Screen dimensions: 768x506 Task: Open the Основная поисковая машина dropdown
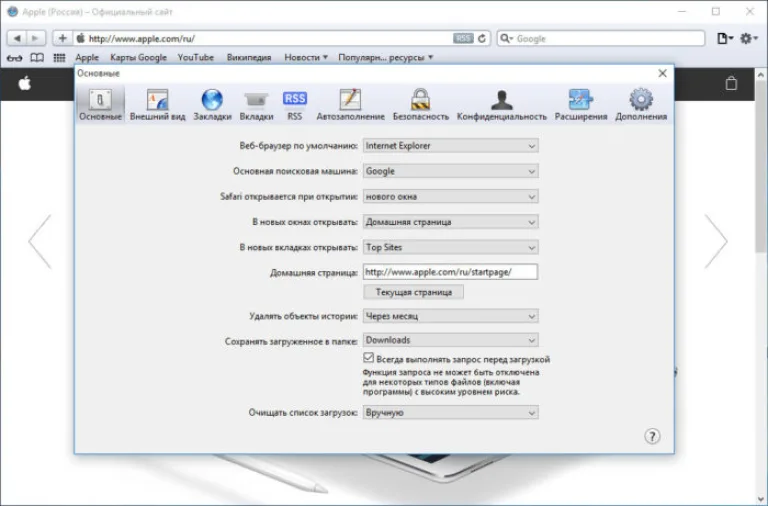[x=450, y=171]
